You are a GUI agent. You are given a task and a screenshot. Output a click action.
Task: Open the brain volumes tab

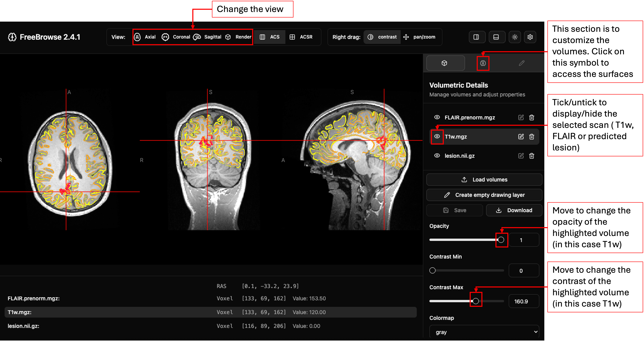(483, 63)
